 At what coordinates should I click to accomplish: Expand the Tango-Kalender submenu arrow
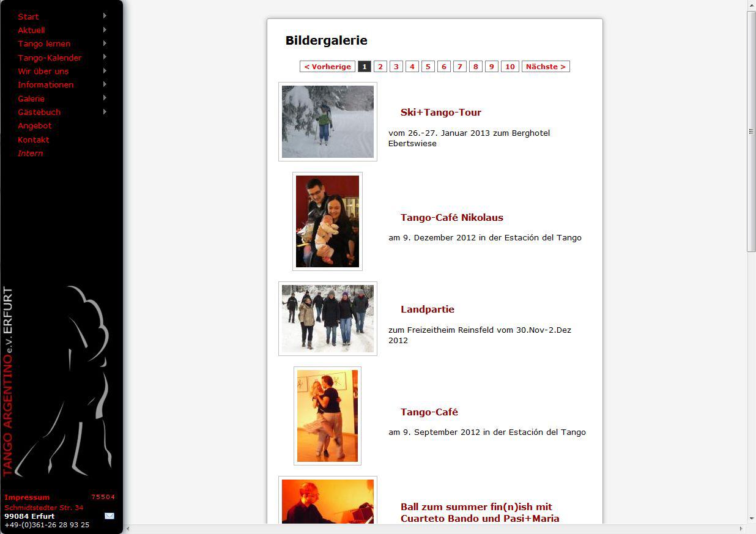(105, 57)
